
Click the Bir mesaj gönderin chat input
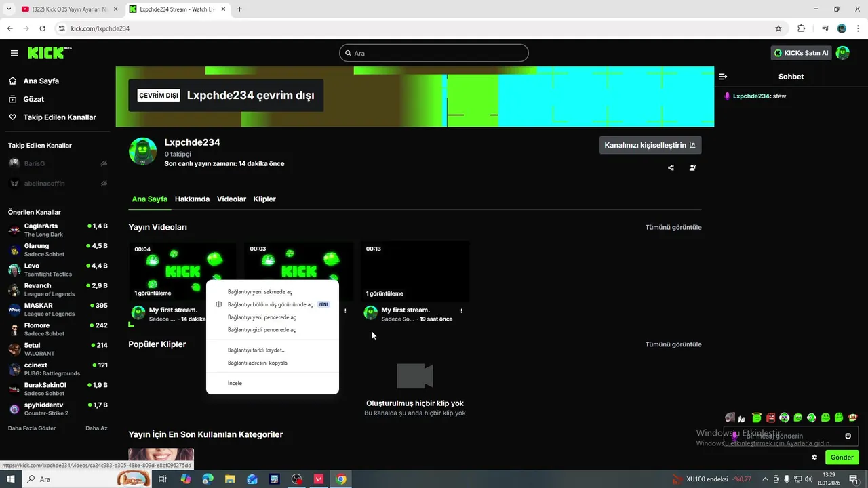[x=791, y=436]
